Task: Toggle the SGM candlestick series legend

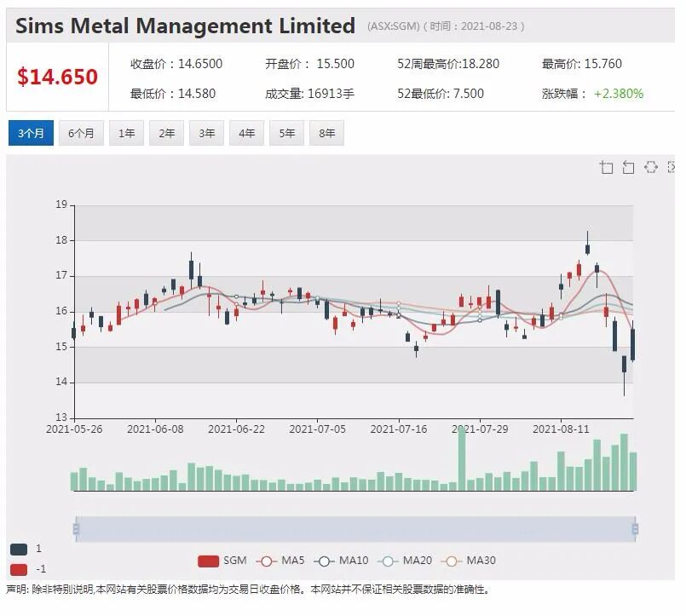Action: coord(222,561)
